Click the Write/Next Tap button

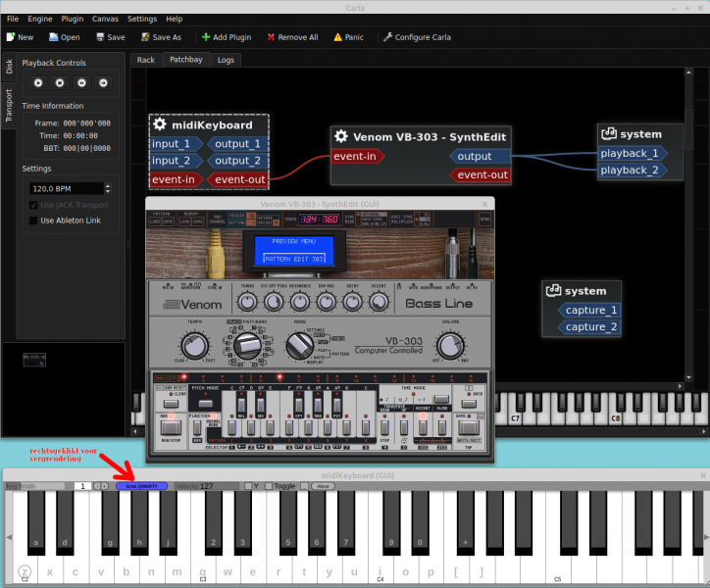pos(469,427)
